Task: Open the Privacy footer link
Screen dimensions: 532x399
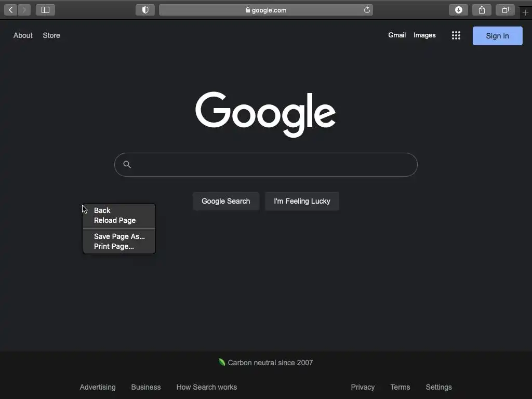Action: 363,387
